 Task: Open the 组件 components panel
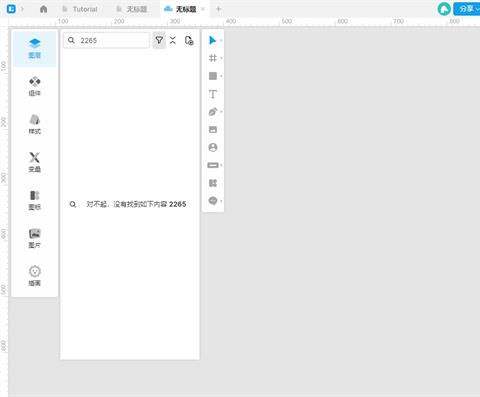(x=35, y=86)
